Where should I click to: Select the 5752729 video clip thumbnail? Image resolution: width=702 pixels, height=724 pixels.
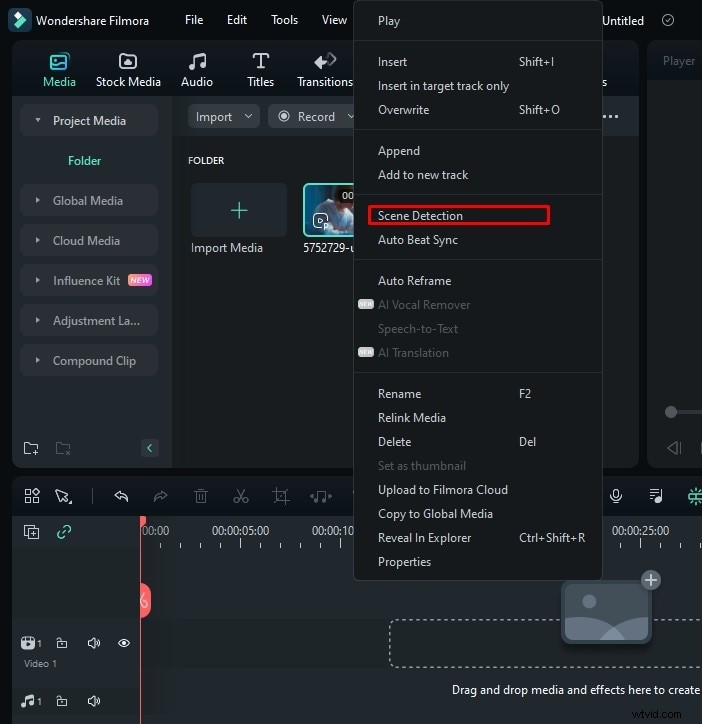[x=328, y=210]
